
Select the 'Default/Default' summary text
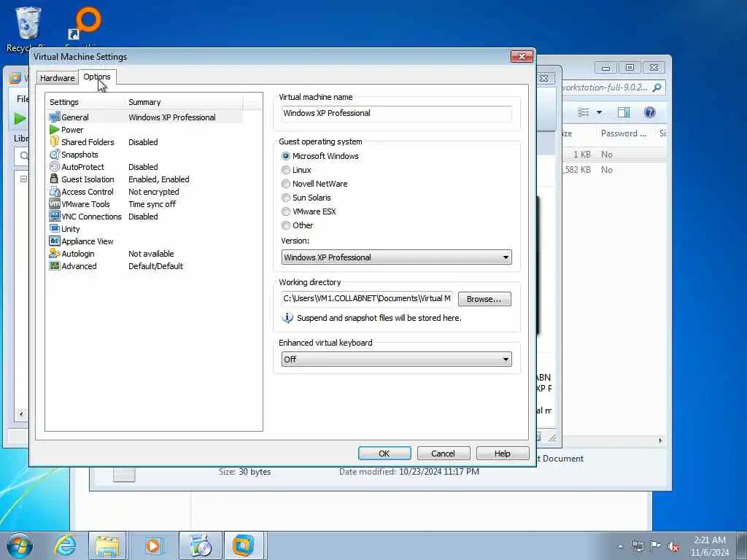[156, 265]
